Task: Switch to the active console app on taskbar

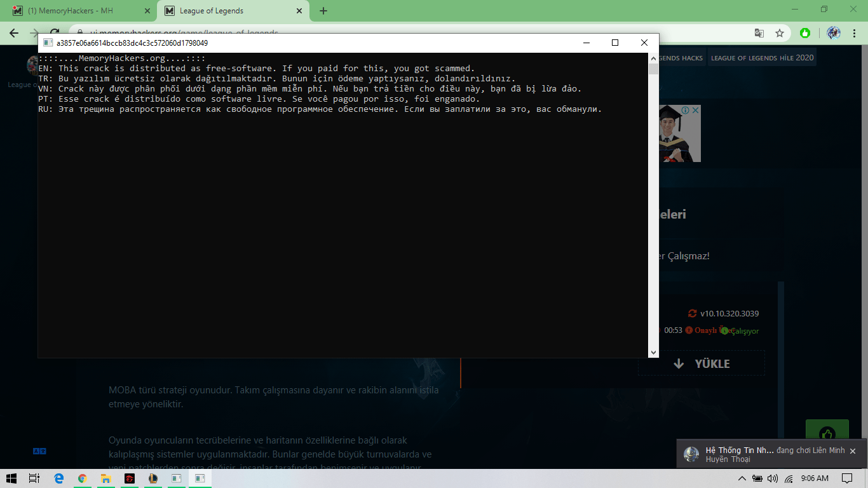Action: [x=200, y=478]
